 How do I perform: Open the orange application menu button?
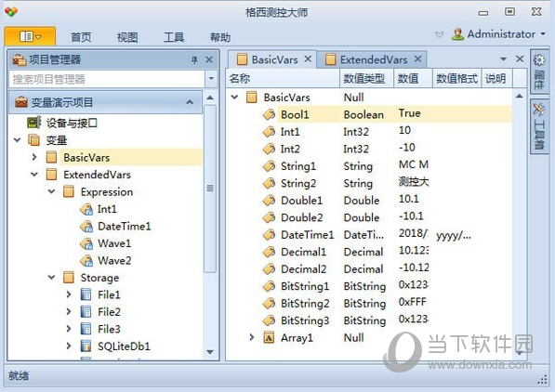tap(30, 36)
